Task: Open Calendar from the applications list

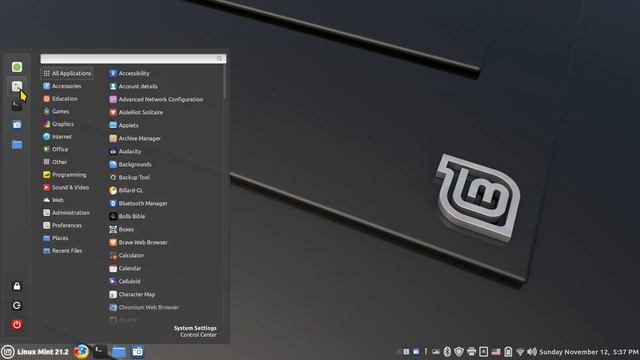Action: point(125,269)
